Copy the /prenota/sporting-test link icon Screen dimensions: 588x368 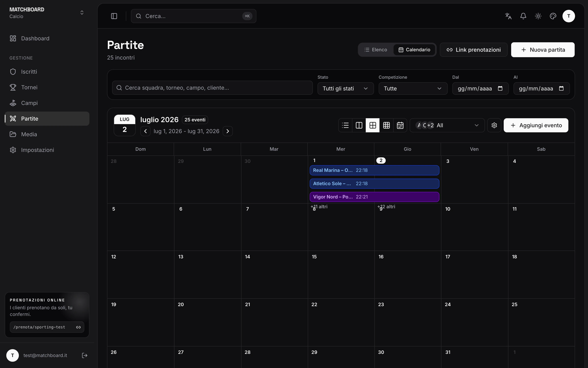point(78,327)
